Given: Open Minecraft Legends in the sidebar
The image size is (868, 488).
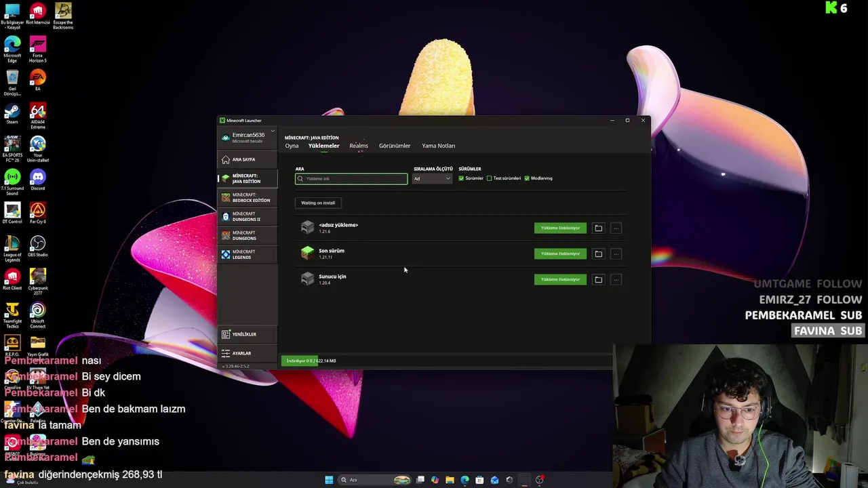Looking at the screenshot, I should click(x=248, y=254).
